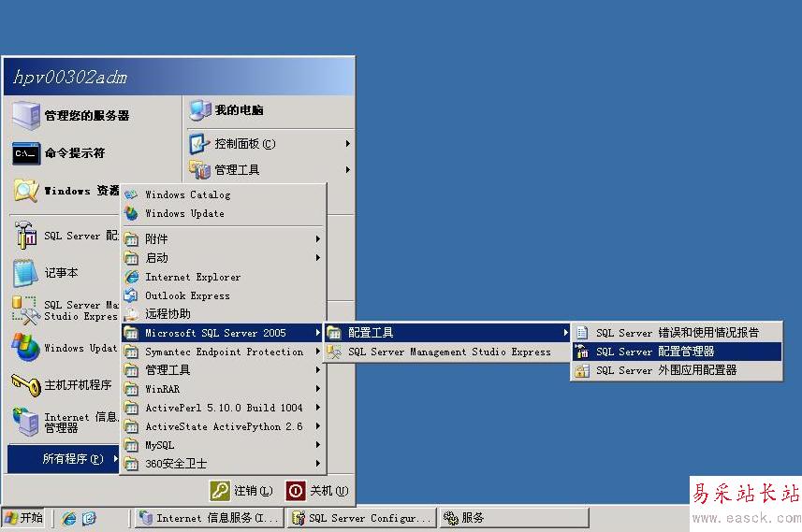Click the Windows Update globe icon in left pane

pos(26,348)
